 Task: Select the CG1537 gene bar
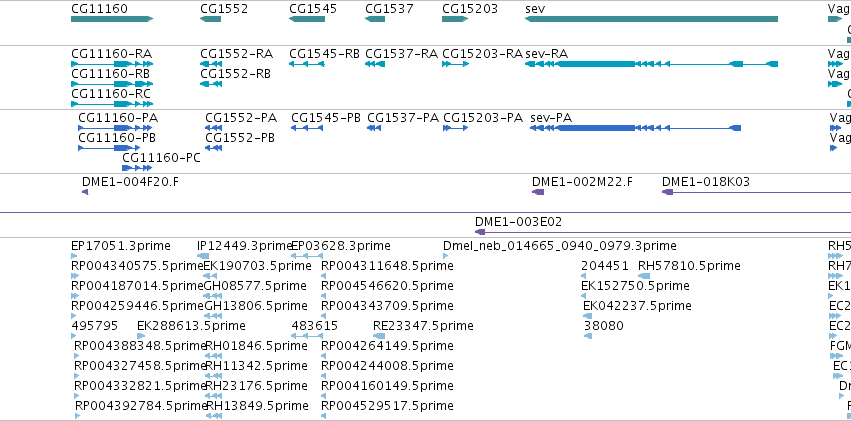point(375,19)
